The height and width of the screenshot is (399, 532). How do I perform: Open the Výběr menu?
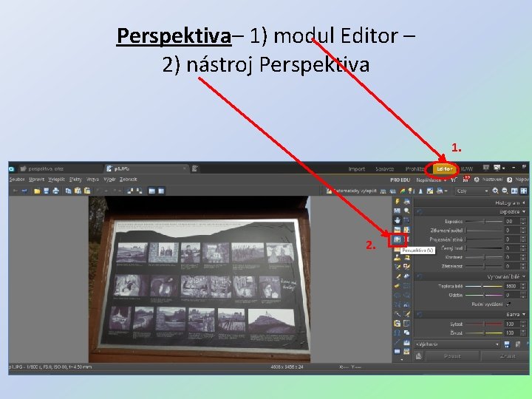point(109,179)
